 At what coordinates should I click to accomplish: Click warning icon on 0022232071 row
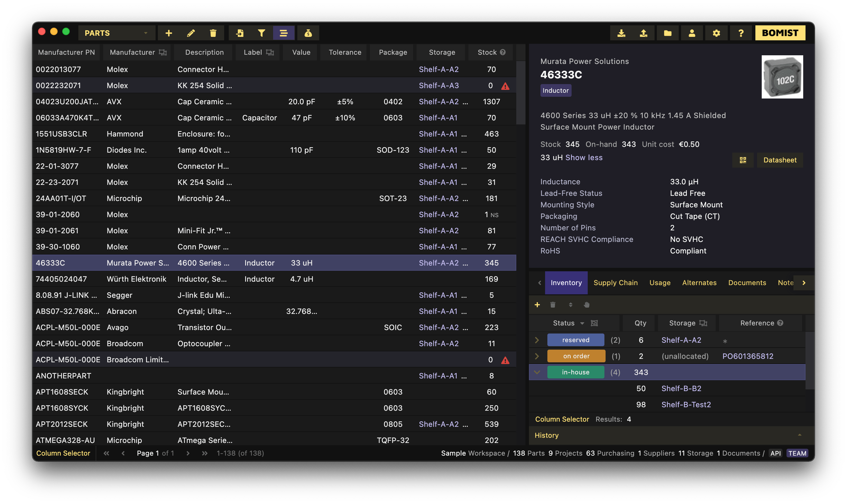[x=505, y=86]
